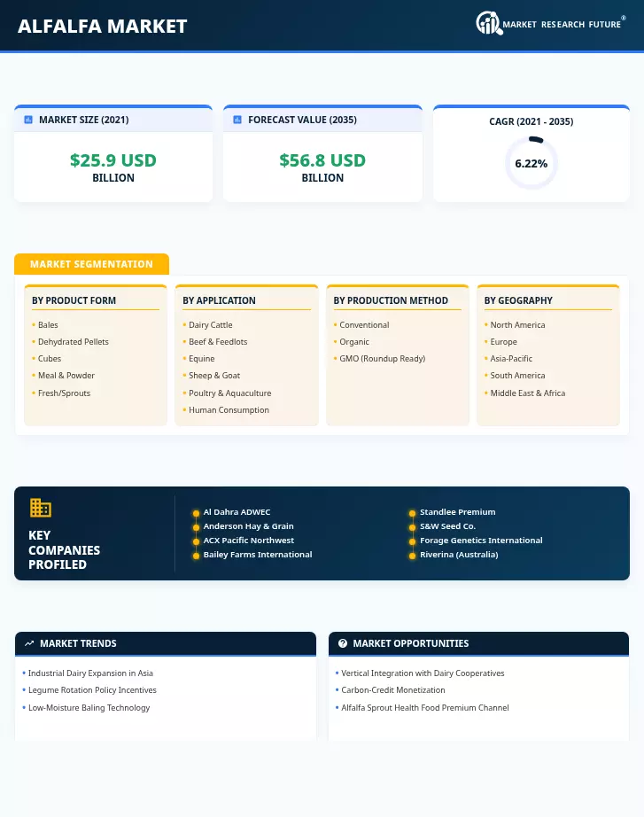Screen dimensions: 644x817
Task: Click the MARKET OPPORTUNITIES header
Action: [410, 643]
